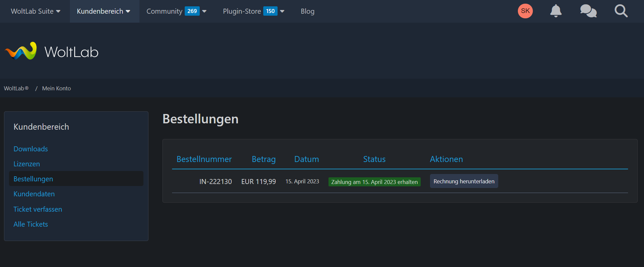Open the Blog menu item
The image size is (644, 267).
pyautogui.click(x=307, y=11)
